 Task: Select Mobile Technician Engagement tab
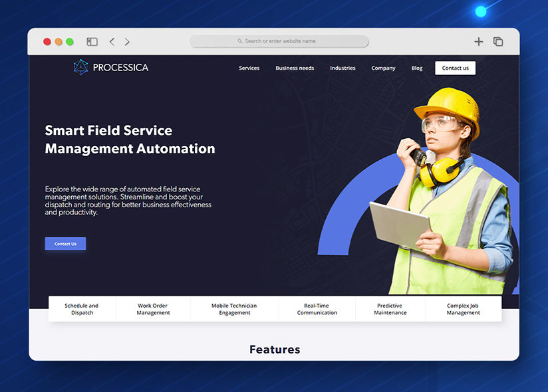pos(235,309)
